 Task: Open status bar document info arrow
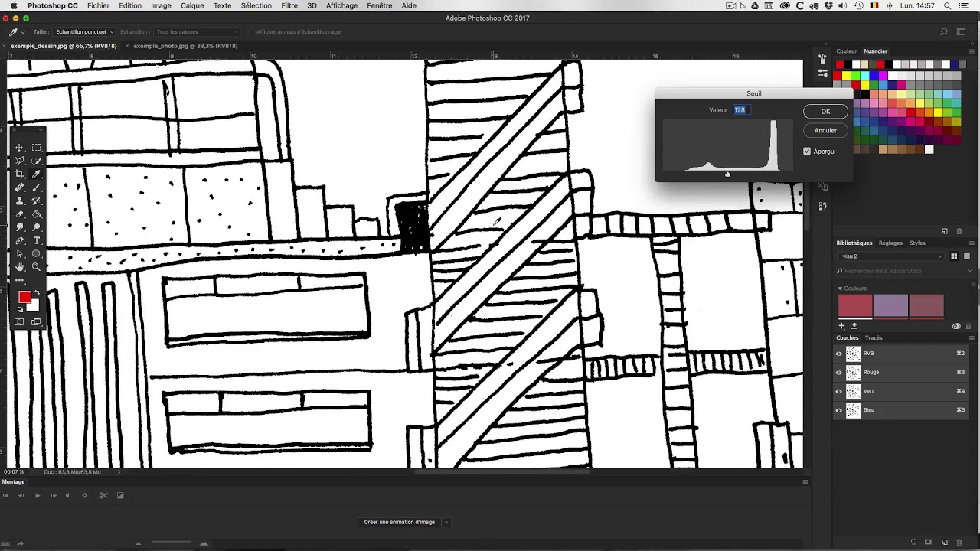tap(119, 472)
